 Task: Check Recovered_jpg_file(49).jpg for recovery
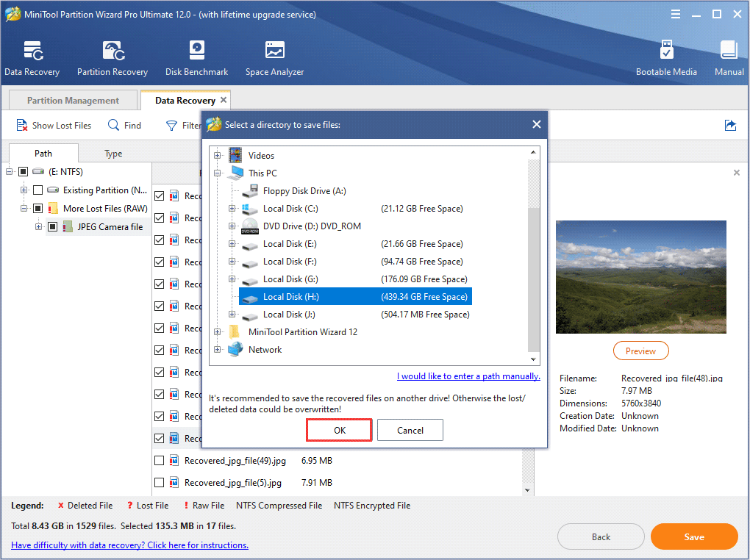(x=159, y=460)
